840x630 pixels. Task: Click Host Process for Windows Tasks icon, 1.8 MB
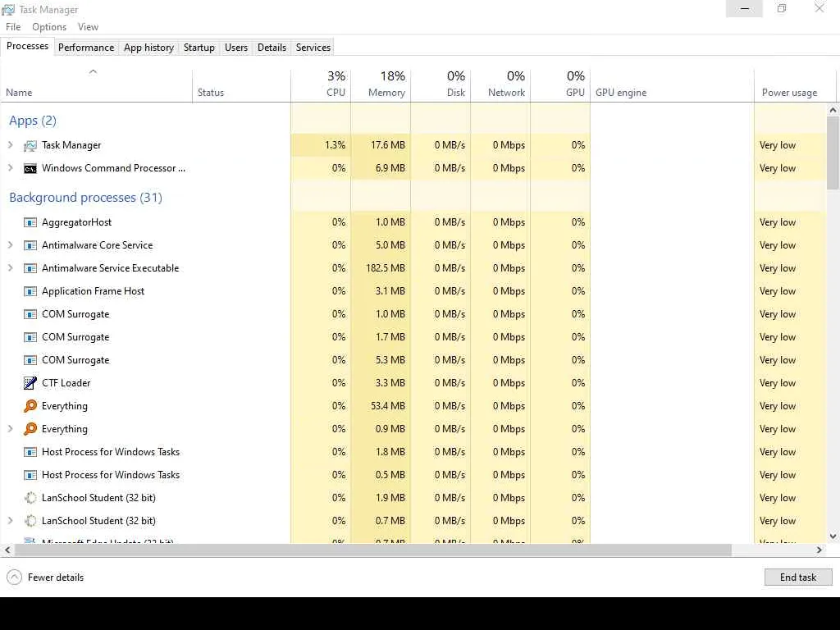(x=30, y=452)
